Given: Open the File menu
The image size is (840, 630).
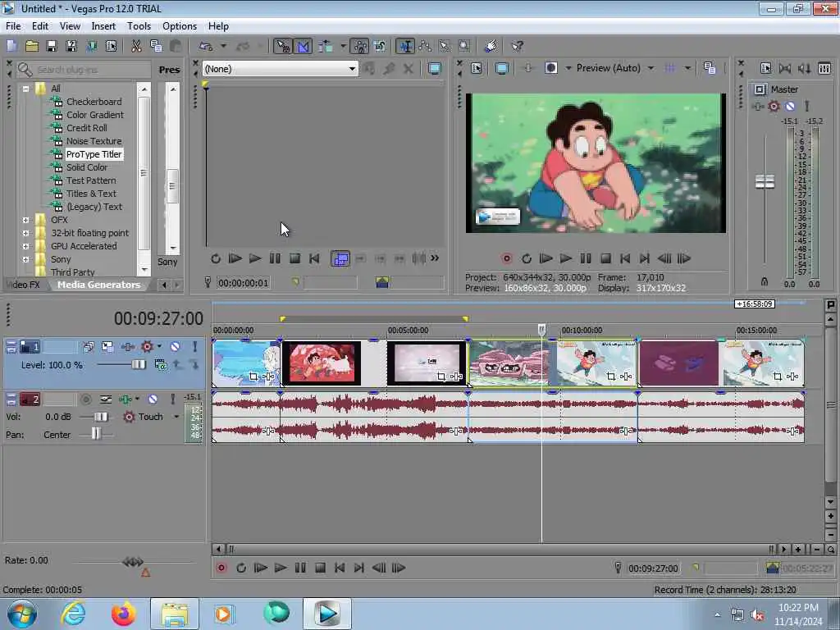Looking at the screenshot, I should (x=13, y=25).
